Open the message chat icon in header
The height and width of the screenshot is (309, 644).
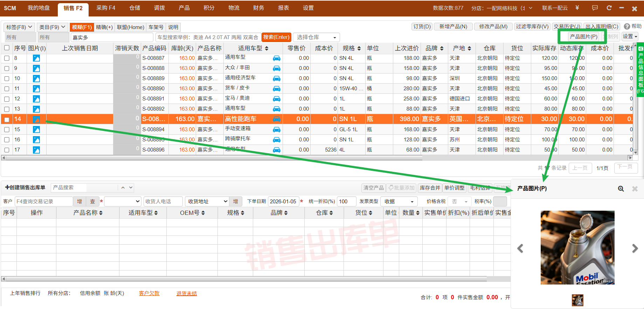coord(595,8)
